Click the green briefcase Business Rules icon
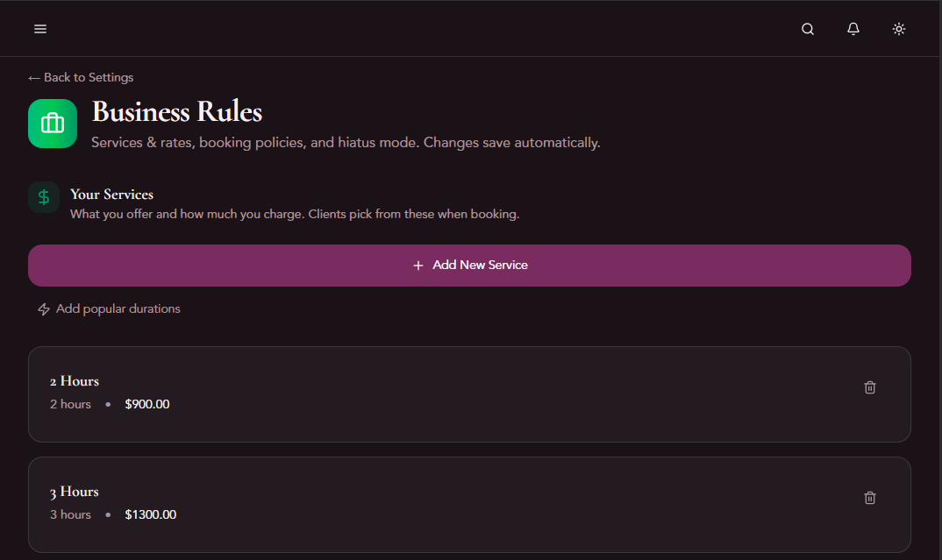This screenshot has width=942, height=560. pos(53,123)
